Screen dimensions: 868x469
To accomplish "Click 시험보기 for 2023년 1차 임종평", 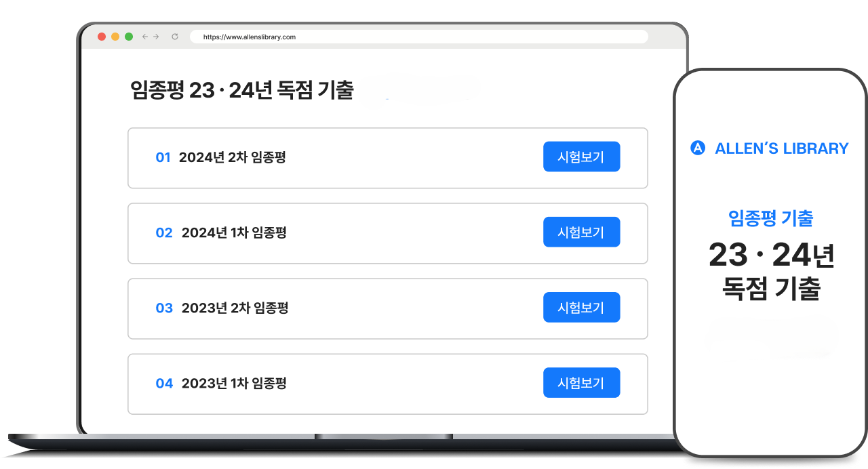I will (581, 382).
